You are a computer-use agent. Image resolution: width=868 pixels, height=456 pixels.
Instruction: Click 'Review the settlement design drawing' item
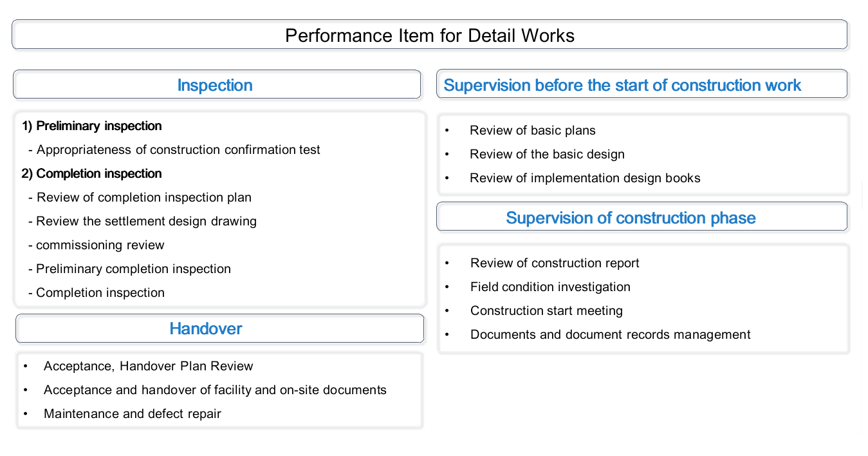tap(146, 221)
